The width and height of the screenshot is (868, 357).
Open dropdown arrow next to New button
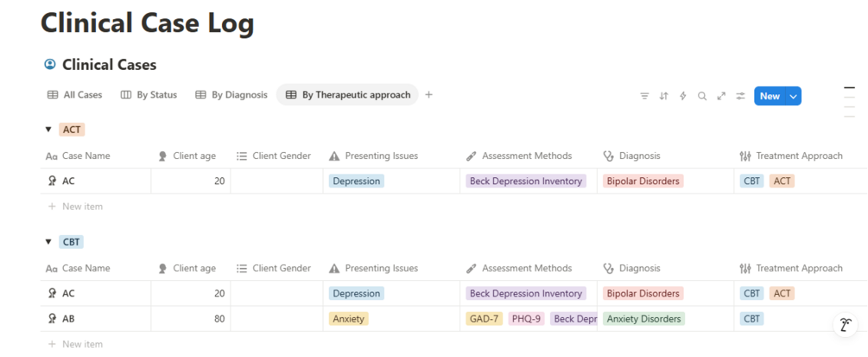[793, 96]
